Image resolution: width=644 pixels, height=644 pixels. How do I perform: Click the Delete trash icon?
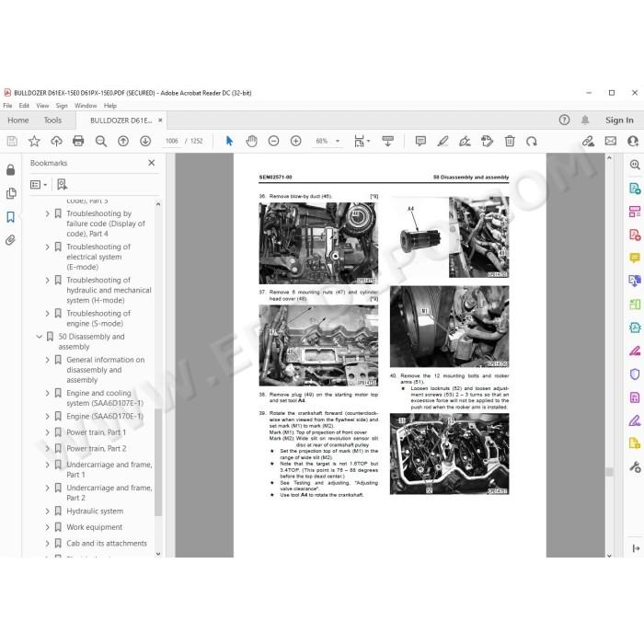(x=510, y=142)
